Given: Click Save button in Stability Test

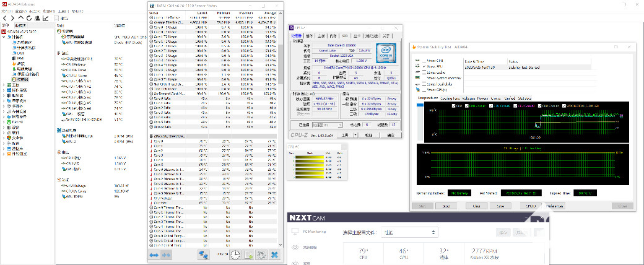Looking at the screenshot, I should point(501,206).
